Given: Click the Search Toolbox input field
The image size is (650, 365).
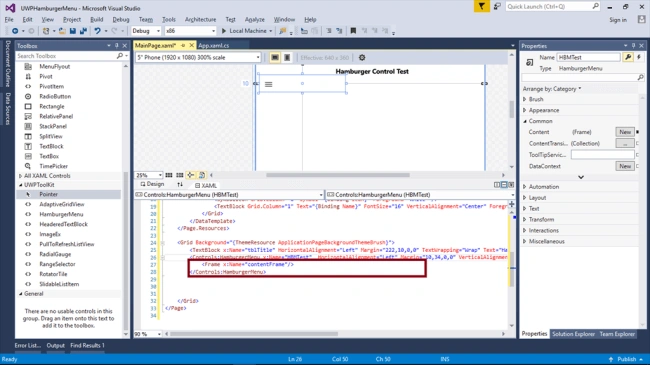Looking at the screenshot, I should pos(66,56).
